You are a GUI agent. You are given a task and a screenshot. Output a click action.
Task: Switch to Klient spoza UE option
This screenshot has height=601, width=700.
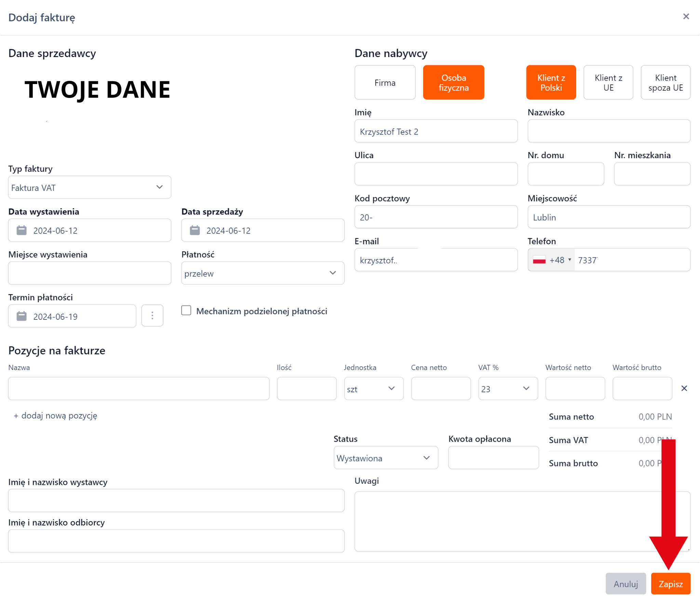665,83
